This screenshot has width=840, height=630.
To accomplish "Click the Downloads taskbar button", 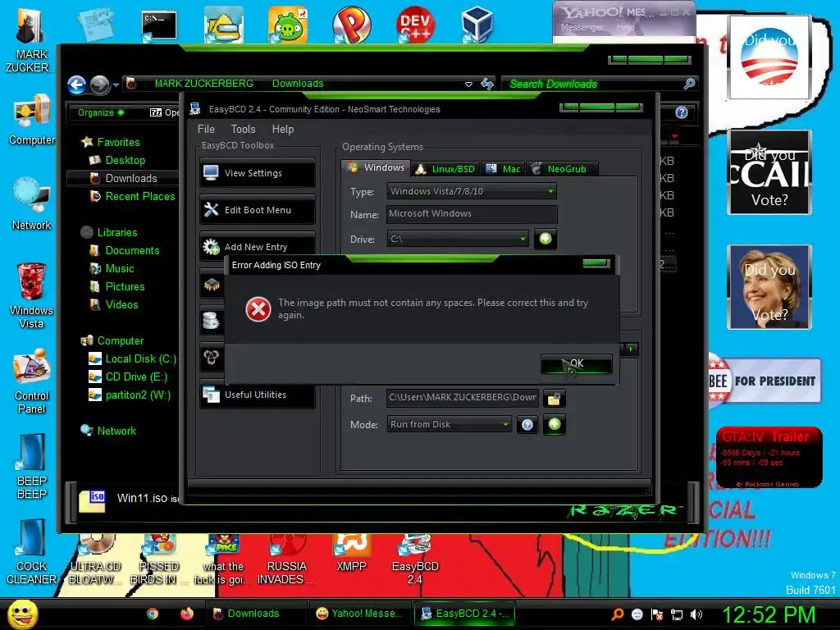I will point(255,614).
